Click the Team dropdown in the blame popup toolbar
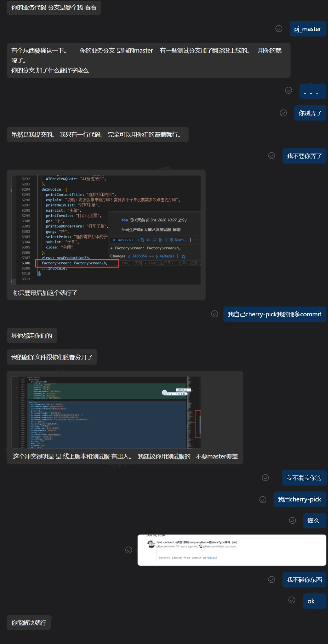 [178, 240]
